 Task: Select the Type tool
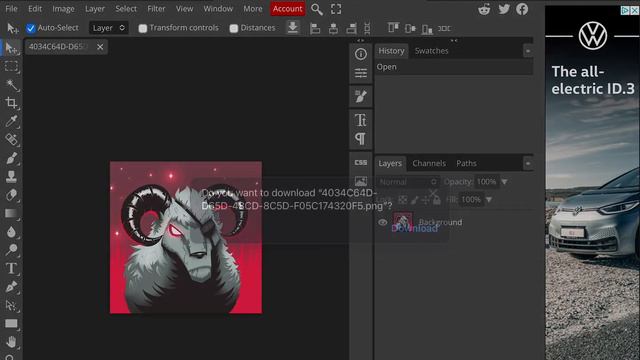[x=11, y=268]
